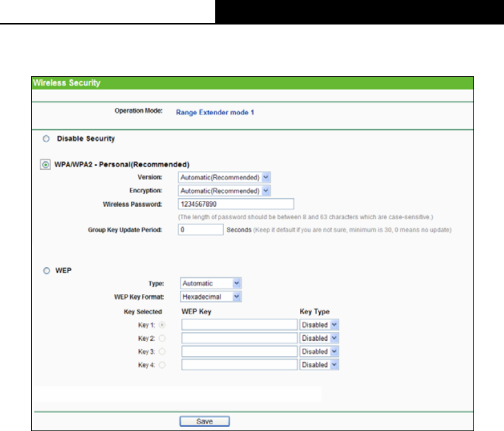This screenshot has width=504, height=431.
Task: Open Key 3 Key Type dropdown
Action: pyautogui.click(x=319, y=351)
